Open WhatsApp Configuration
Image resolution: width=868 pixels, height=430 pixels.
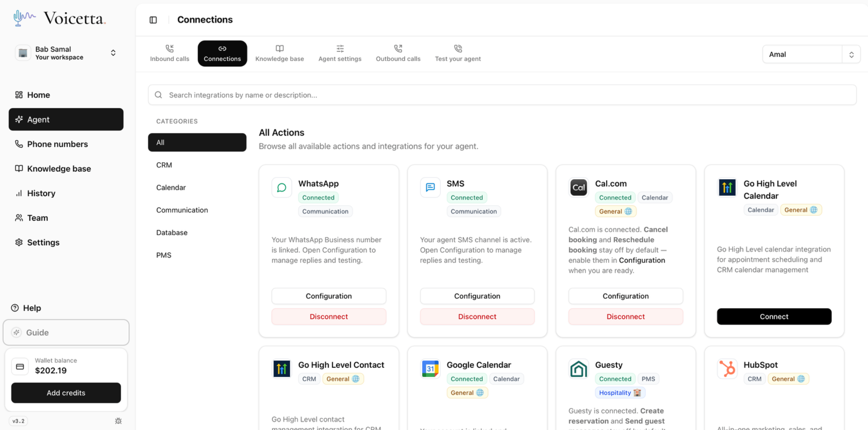tap(329, 296)
